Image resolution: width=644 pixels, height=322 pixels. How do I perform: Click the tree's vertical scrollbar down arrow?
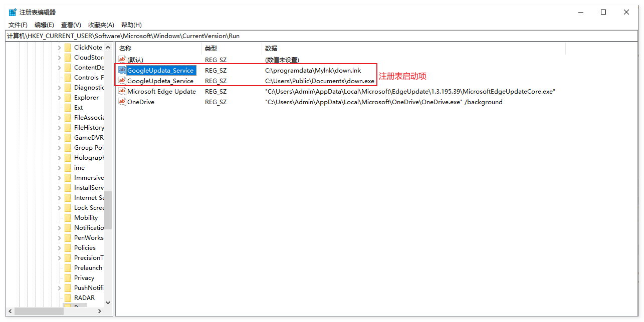point(108,302)
